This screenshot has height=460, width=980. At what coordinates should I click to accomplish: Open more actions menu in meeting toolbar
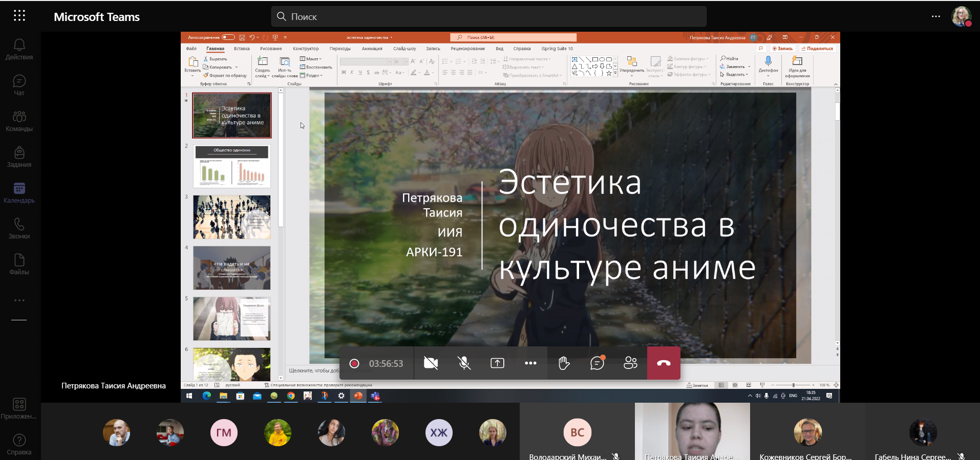tap(530, 363)
